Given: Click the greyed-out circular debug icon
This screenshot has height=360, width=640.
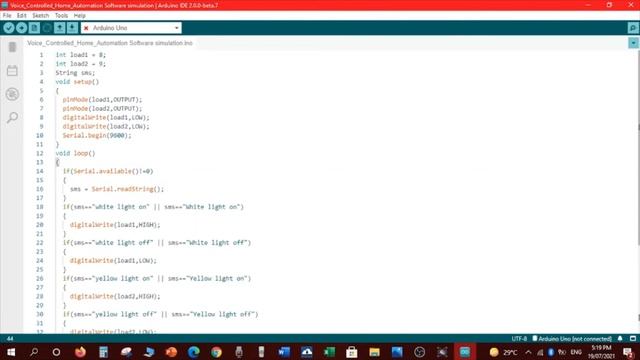Looking at the screenshot, I should point(47,28).
